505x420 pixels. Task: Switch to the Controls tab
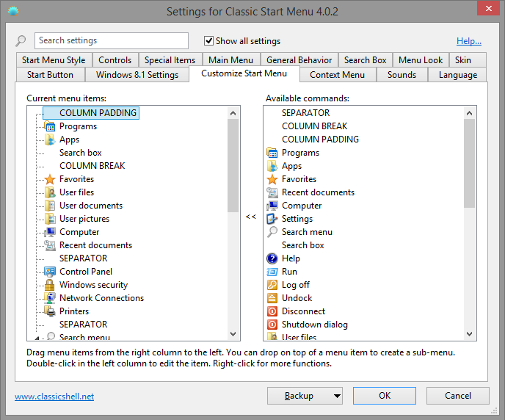pos(115,60)
